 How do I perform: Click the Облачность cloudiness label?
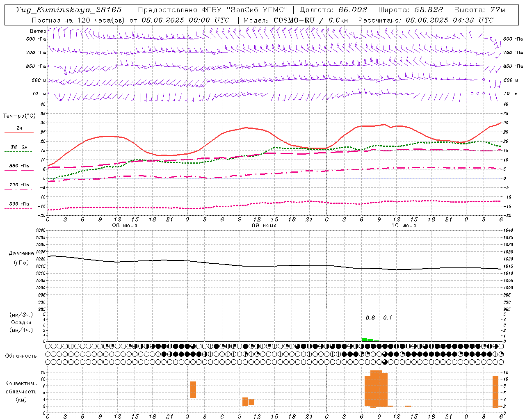[x=21, y=356]
